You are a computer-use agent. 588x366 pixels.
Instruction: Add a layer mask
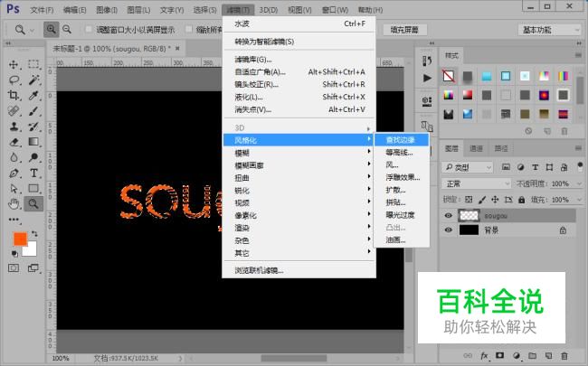pos(500,355)
